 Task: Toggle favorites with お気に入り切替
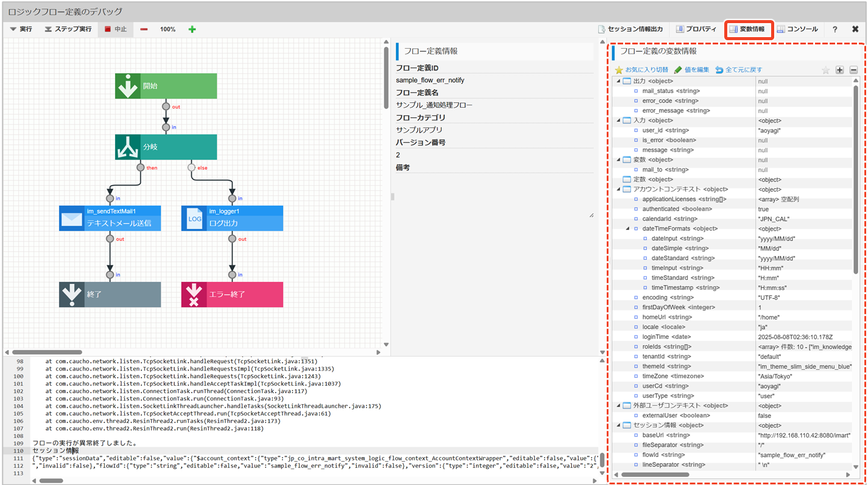(641, 70)
